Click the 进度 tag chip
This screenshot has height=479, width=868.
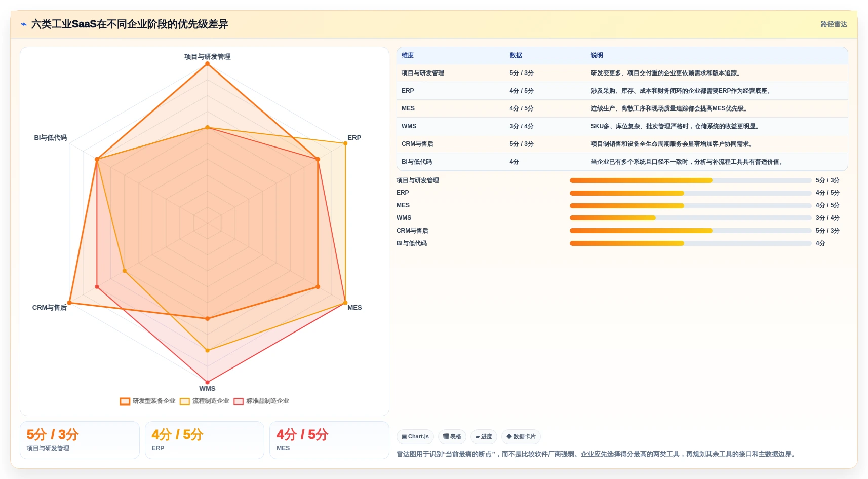click(484, 436)
